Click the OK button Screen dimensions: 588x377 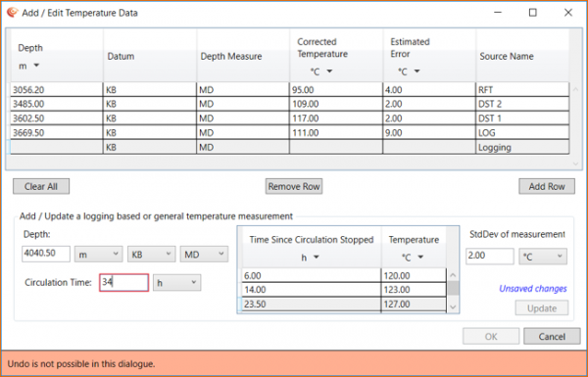tap(491, 336)
